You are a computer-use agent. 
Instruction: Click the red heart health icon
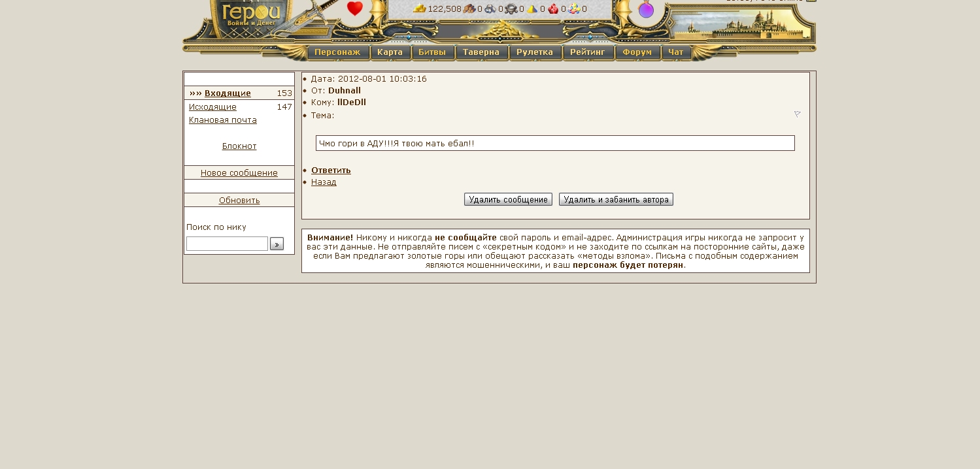coord(355,8)
